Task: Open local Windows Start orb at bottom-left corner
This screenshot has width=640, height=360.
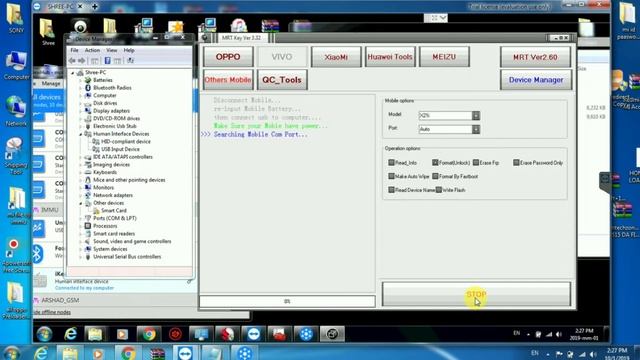Action: tap(11, 353)
